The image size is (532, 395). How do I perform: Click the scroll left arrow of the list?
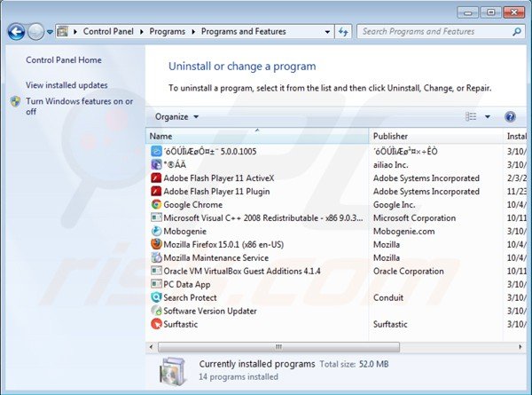coord(151,347)
